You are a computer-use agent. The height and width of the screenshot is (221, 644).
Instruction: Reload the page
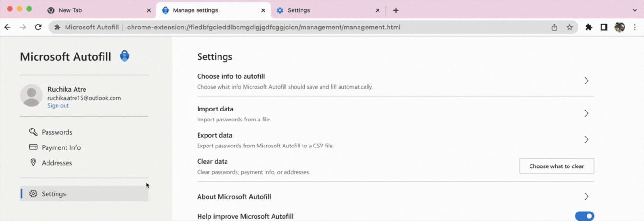coord(38,28)
